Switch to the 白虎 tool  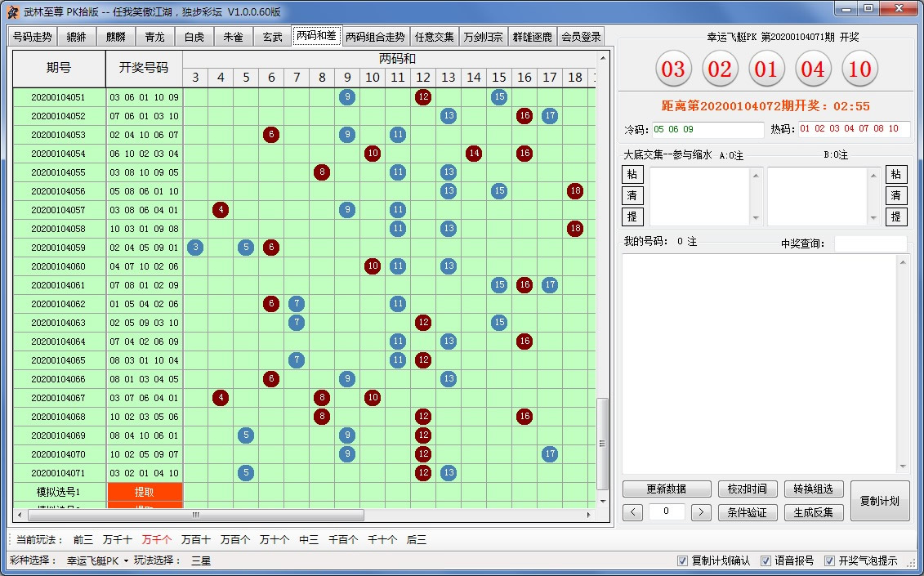click(x=193, y=36)
